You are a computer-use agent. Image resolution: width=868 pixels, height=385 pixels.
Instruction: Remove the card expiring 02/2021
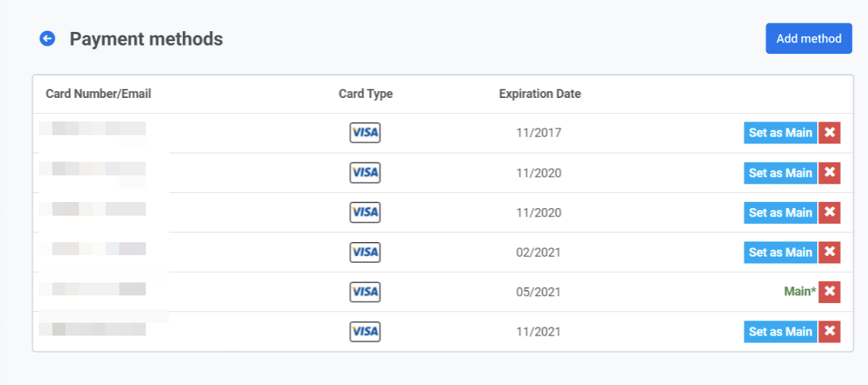click(829, 252)
